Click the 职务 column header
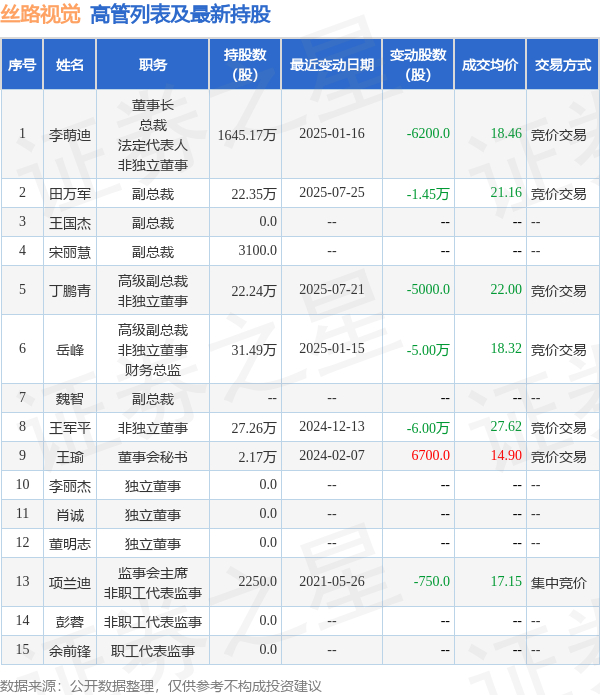Image resolution: width=600 pixels, height=695 pixels. pyautogui.click(x=153, y=65)
